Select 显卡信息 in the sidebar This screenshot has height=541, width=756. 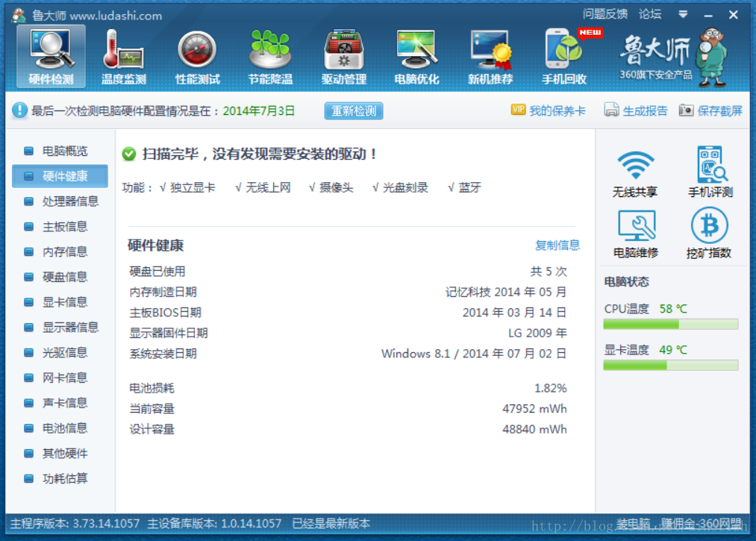click(60, 302)
